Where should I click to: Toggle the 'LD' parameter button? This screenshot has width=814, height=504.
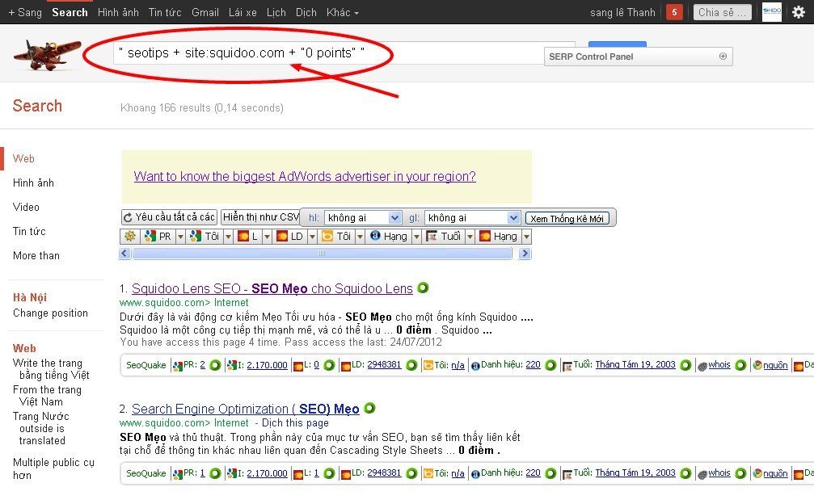[x=289, y=237]
